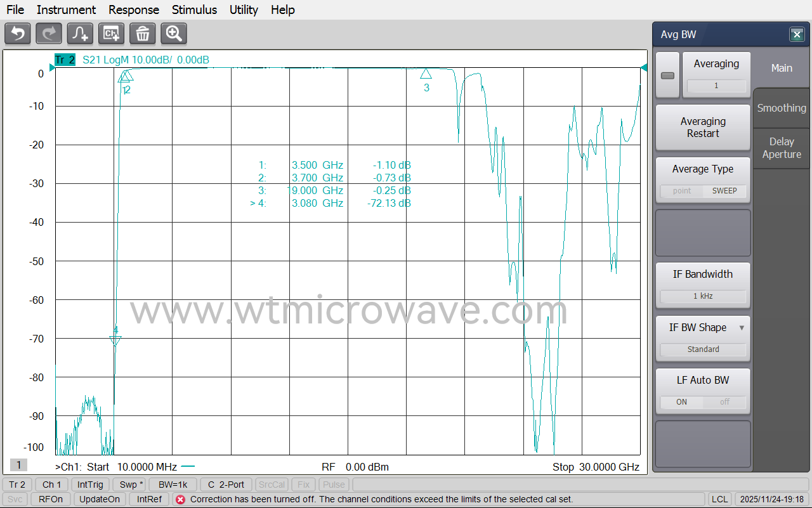Click the error icon in status bar

180,499
